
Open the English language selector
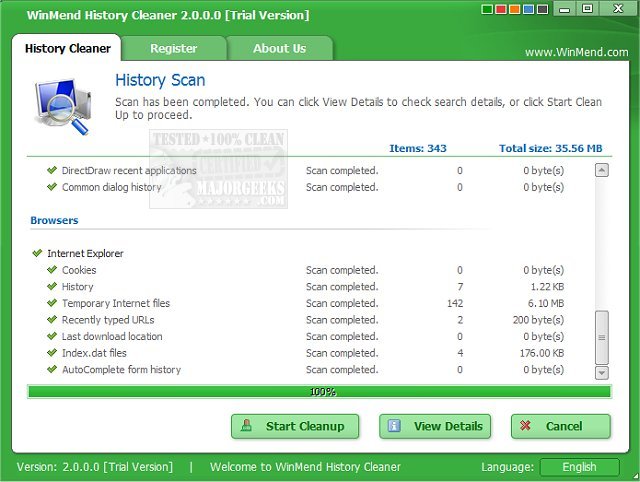580,467
